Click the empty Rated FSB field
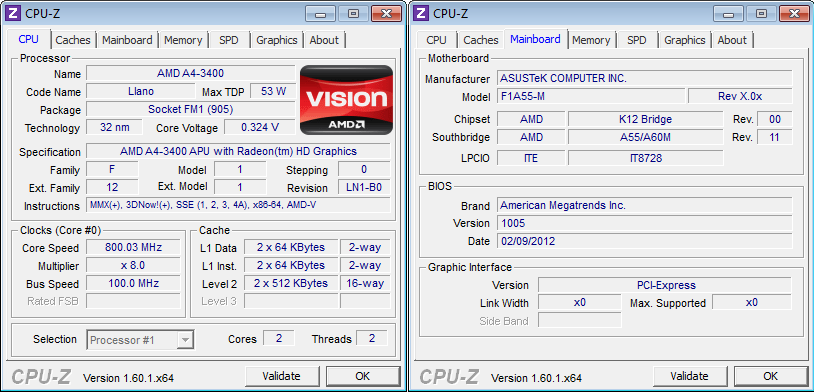Image resolution: width=814 pixels, height=392 pixels. (x=133, y=301)
